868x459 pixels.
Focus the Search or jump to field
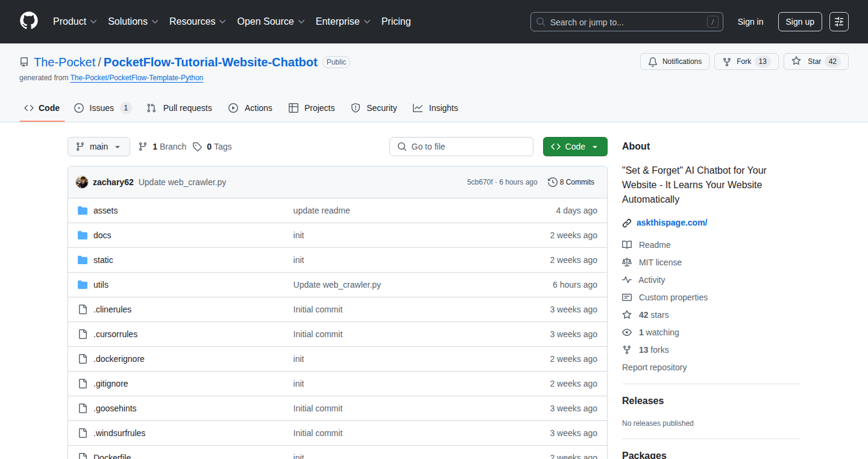coord(627,22)
